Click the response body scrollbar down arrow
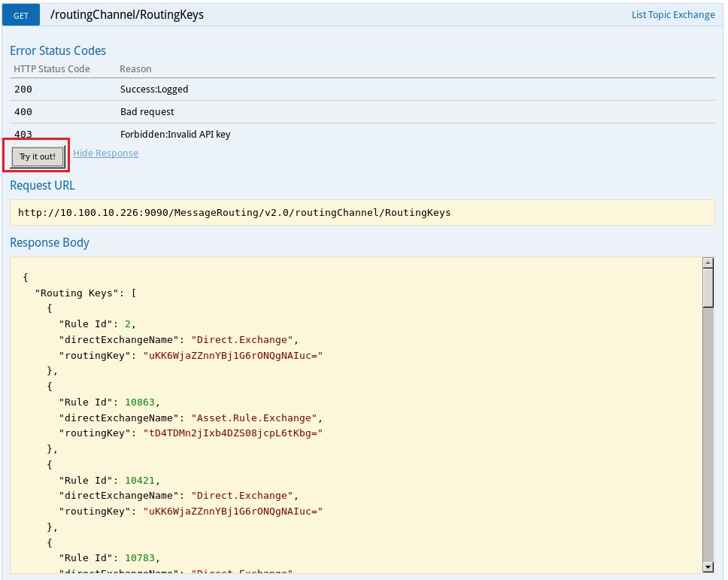This screenshot has width=728, height=580. [x=708, y=567]
